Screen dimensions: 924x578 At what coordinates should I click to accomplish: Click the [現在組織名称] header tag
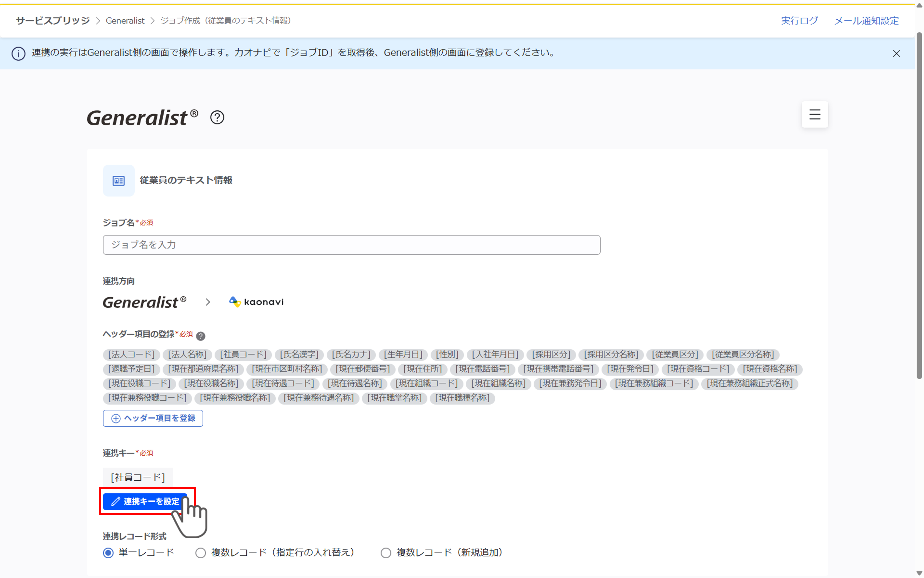499,384
